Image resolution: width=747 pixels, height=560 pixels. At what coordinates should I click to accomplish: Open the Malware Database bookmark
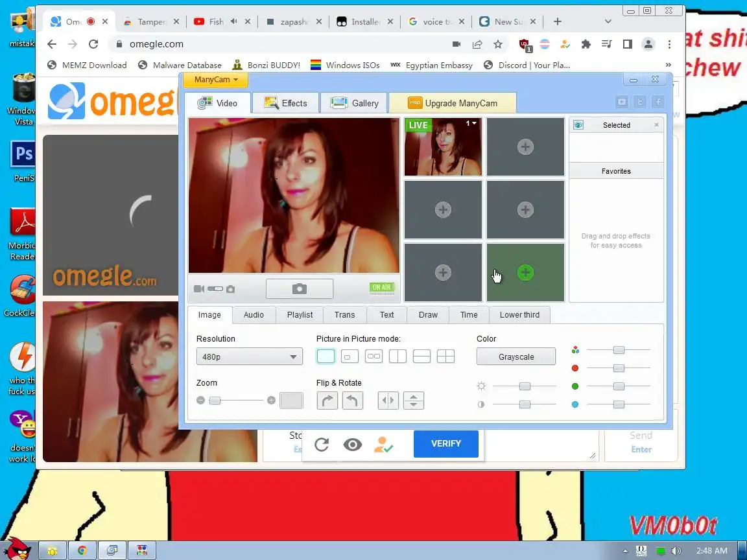180,65
